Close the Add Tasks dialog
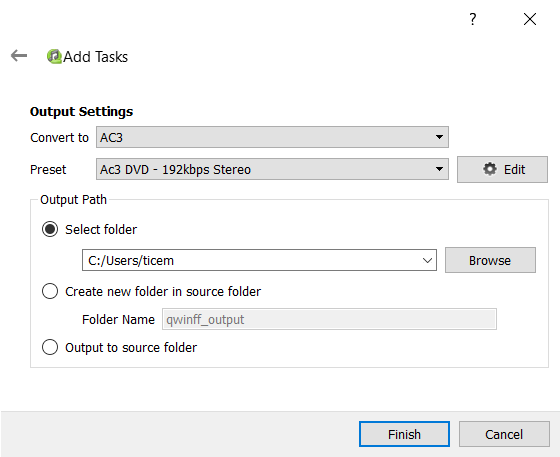 (x=530, y=19)
